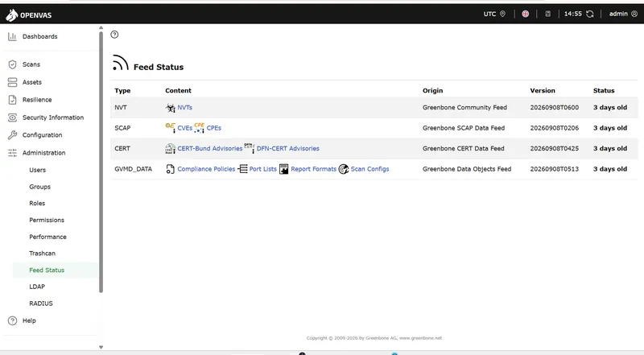Image resolution: width=644 pixels, height=355 pixels.
Task: Expand the Resilience menu
Action: point(37,100)
